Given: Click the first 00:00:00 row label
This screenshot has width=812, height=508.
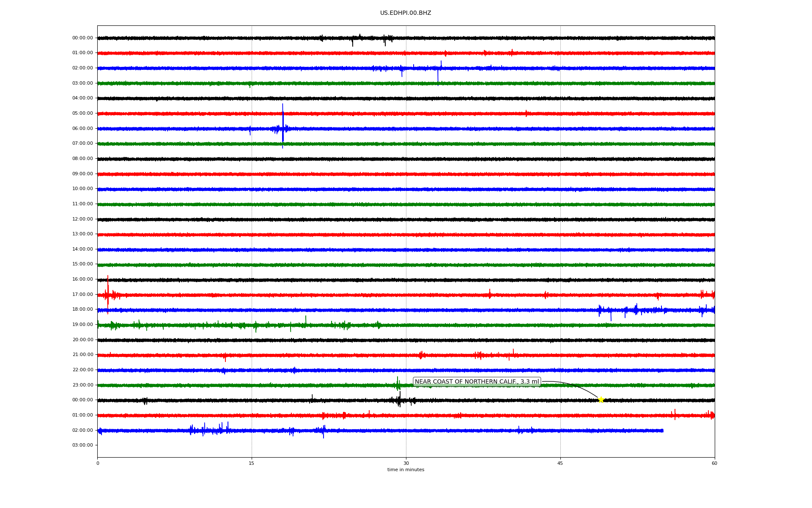Looking at the screenshot, I should tap(82, 38).
